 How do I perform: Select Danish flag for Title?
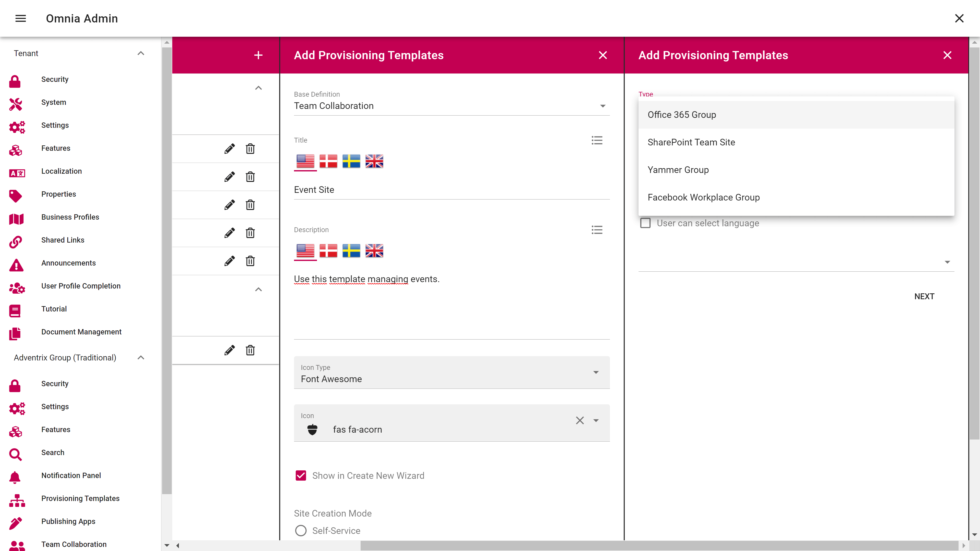pyautogui.click(x=328, y=161)
